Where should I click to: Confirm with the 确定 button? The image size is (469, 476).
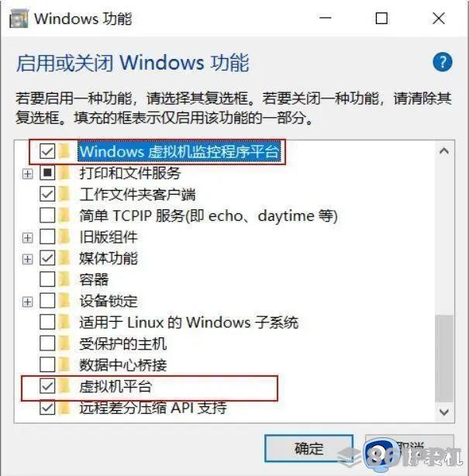(309, 448)
